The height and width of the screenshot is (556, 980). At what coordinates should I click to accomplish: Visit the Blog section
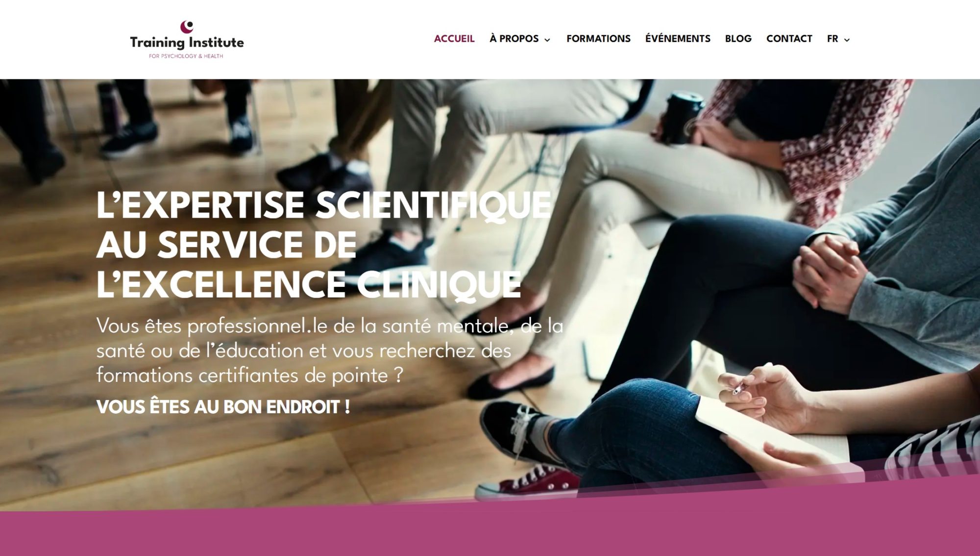click(x=738, y=39)
